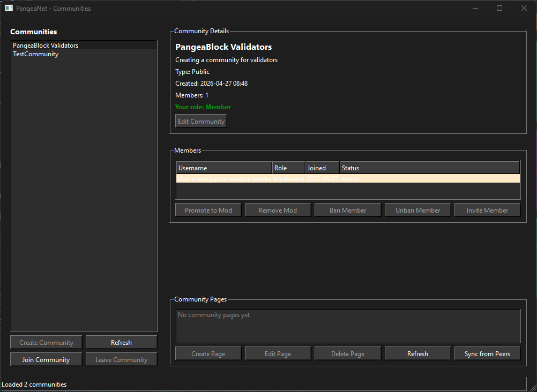
Task: Sort members by Joined column header
Action: (x=322, y=168)
